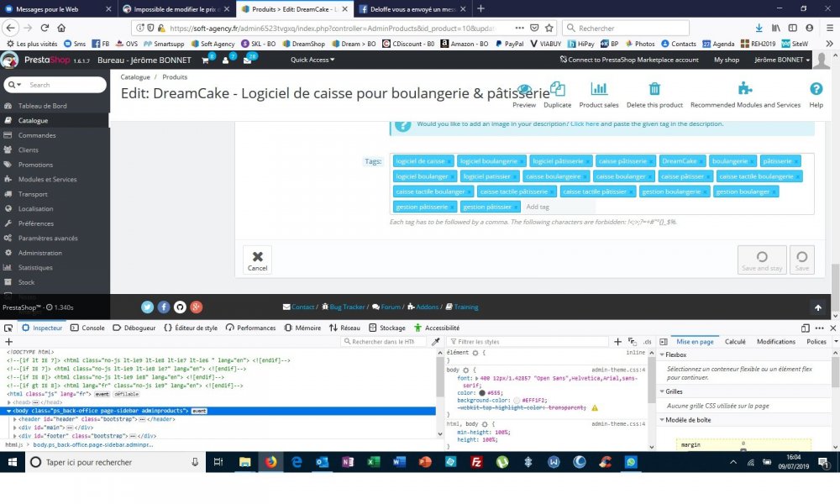Collapse the body element node in HTML tree

(8, 411)
